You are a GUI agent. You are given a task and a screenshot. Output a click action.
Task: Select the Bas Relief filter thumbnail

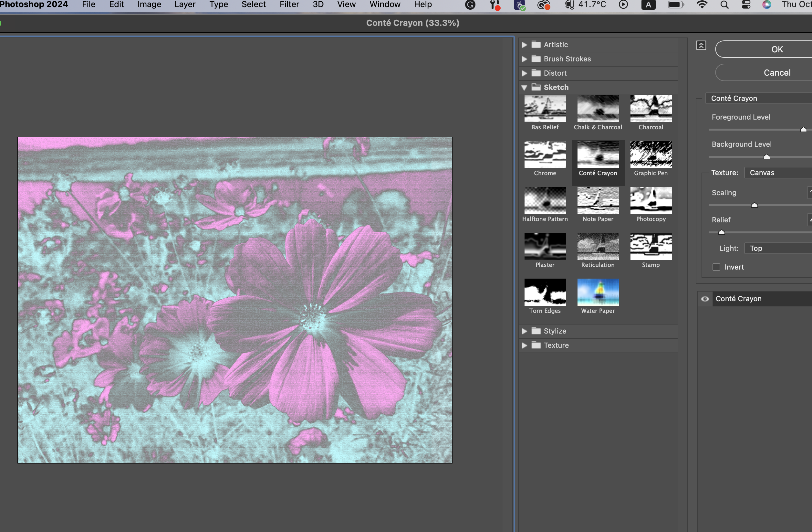point(545,109)
